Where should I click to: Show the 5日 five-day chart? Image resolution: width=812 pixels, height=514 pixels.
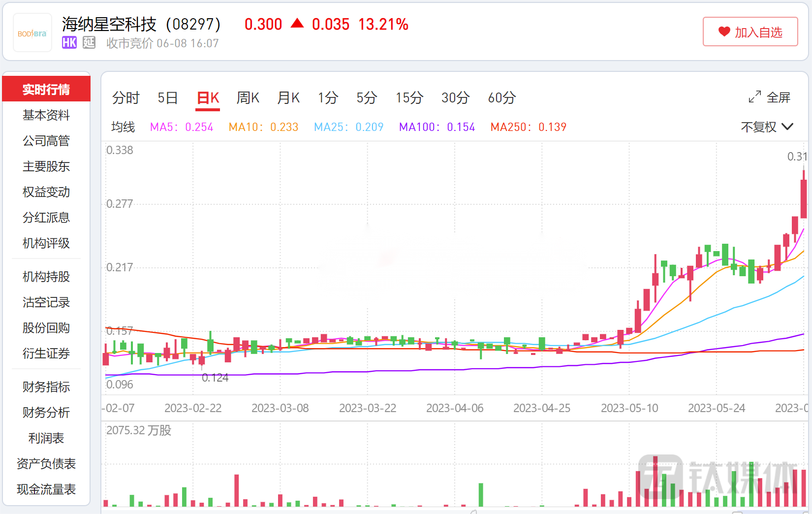[167, 98]
